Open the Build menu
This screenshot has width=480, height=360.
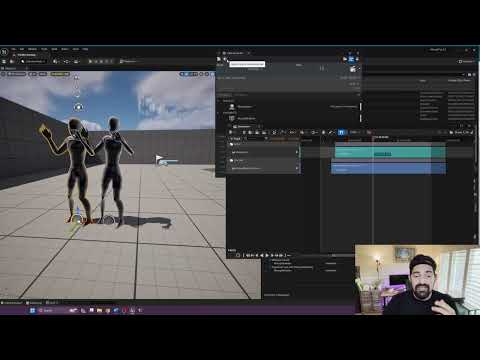click(x=54, y=49)
